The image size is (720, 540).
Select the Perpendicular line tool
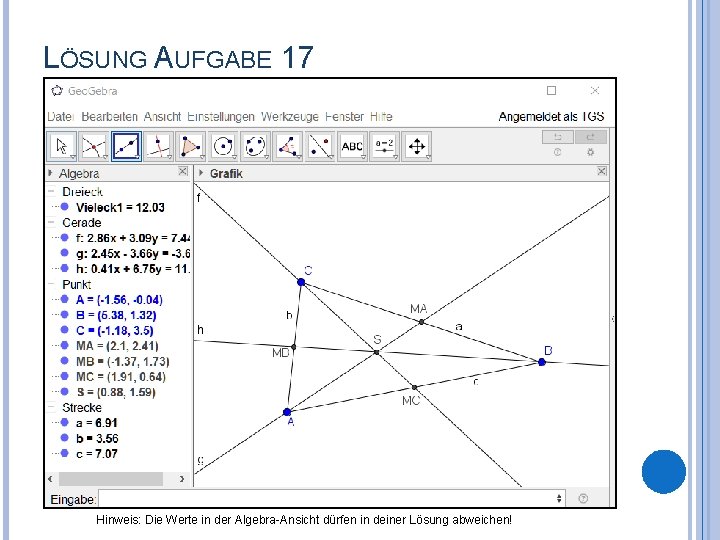point(158,146)
